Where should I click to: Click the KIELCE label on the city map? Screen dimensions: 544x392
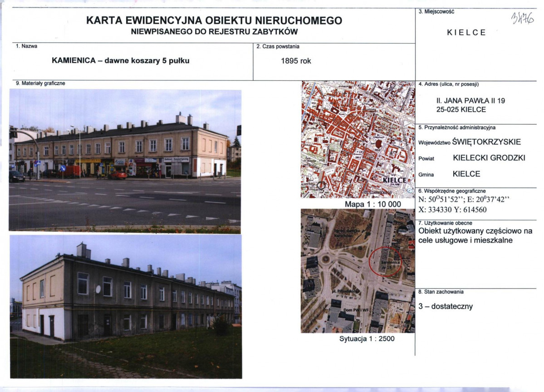click(395, 180)
